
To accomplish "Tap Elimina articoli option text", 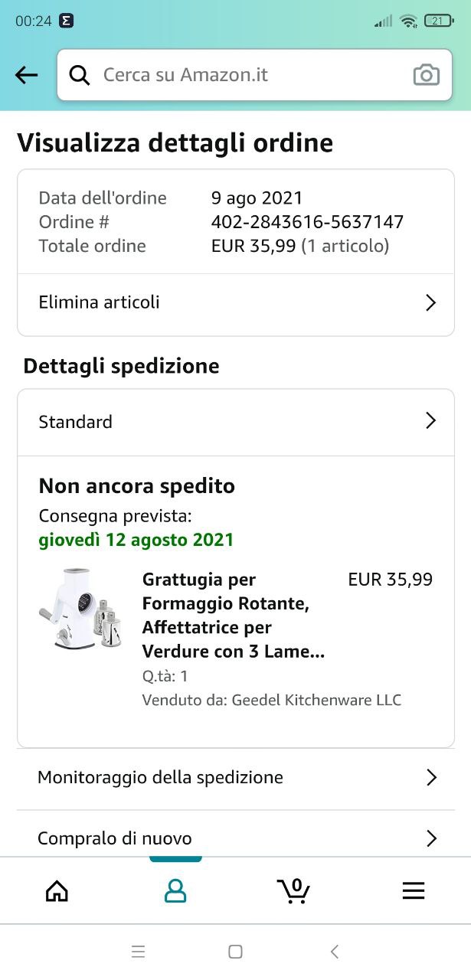I will tap(100, 302).
